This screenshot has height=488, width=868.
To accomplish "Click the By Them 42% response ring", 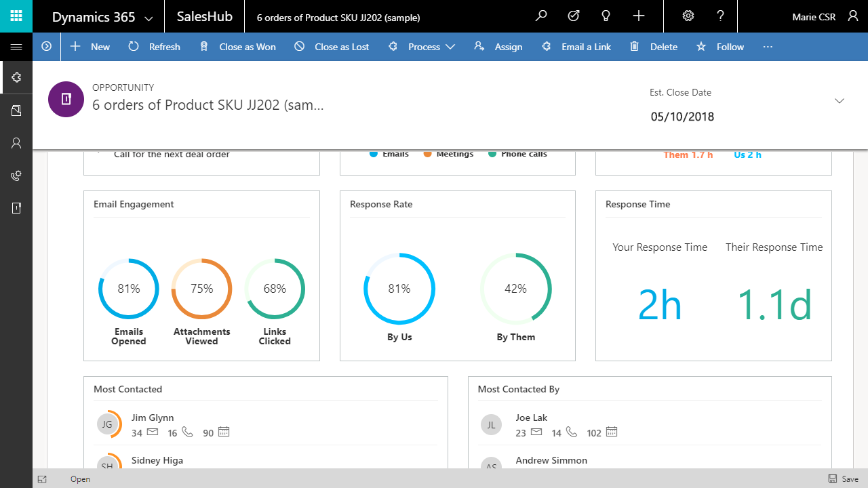I will point(515,289).
